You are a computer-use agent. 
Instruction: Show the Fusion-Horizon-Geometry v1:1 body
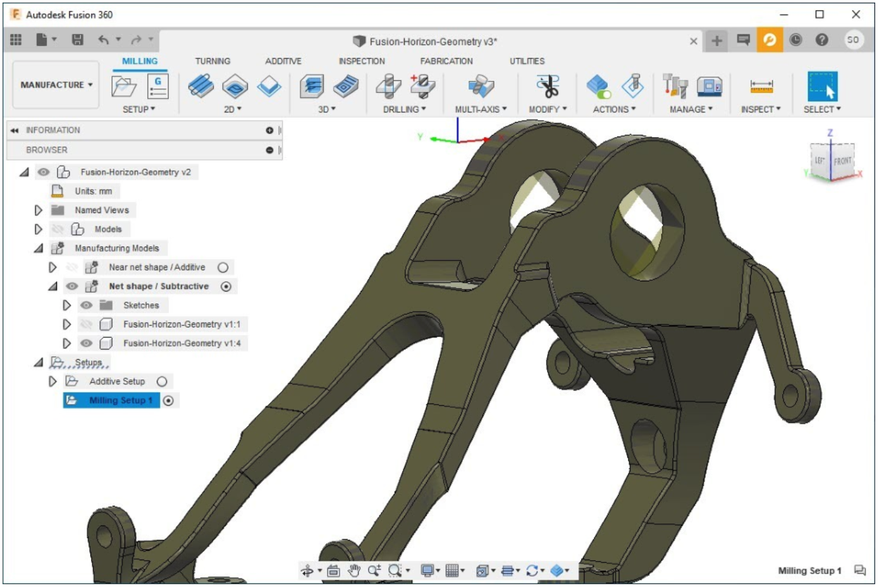coord(87,324)
